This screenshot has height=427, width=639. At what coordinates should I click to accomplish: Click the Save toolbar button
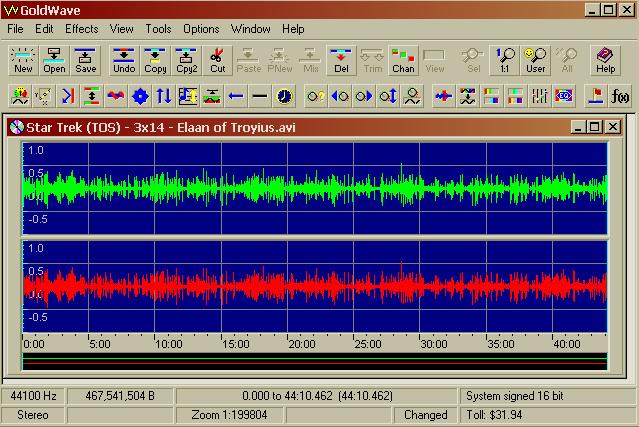86,60
